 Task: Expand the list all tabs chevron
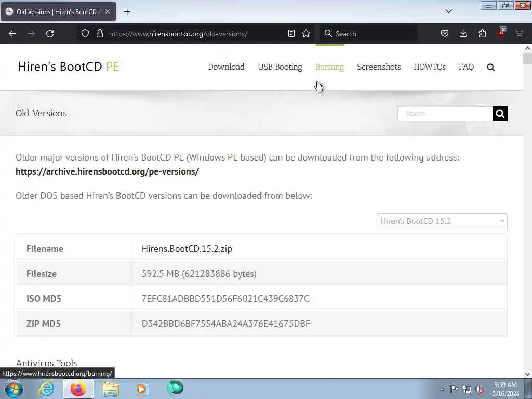[x=448, y=11]
